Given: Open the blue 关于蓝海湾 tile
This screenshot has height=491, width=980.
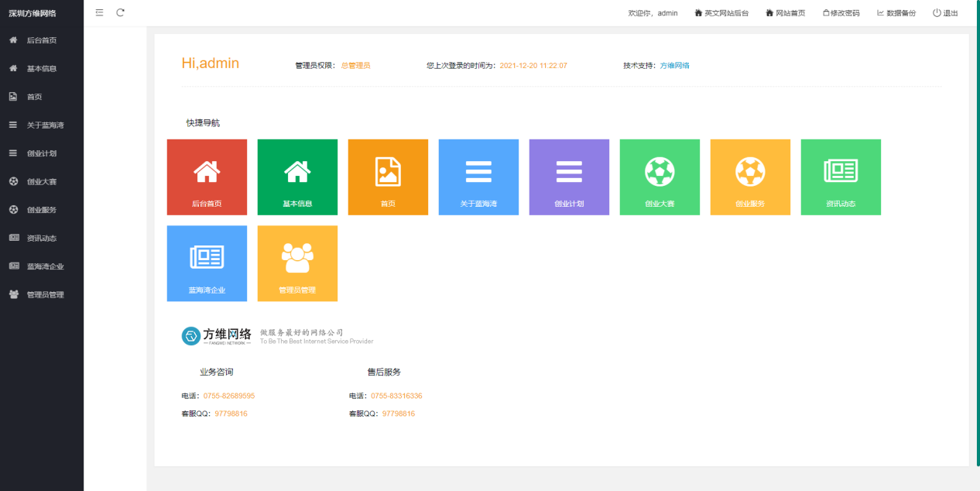Looking at the screenshot, I should point(478,177).
